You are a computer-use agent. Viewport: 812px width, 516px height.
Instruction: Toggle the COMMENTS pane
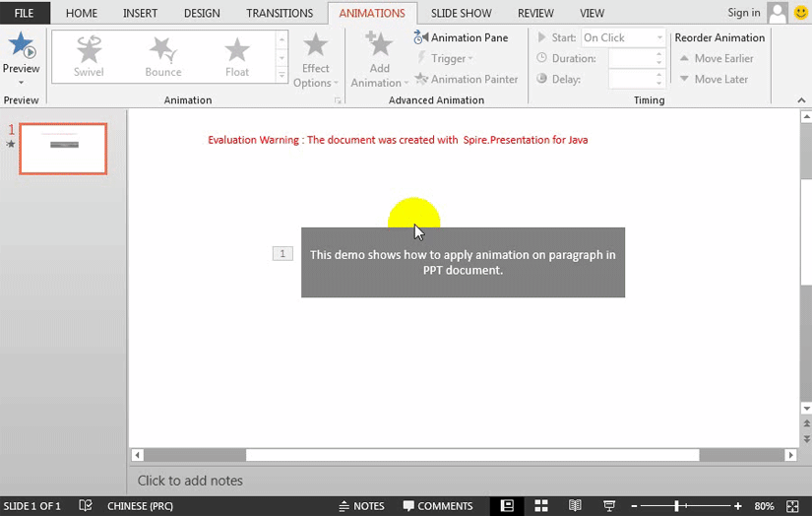click(x=438, y=506)
